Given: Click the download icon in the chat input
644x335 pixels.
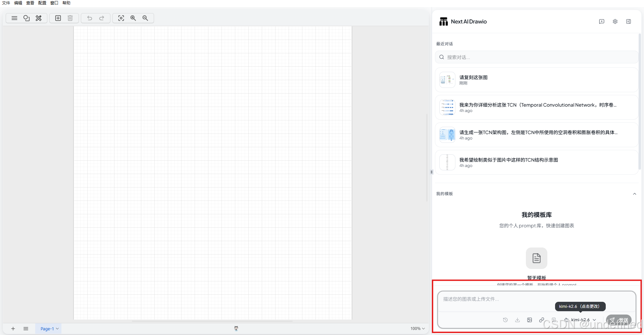Looking at the screenshot, I should coord(517,320).
